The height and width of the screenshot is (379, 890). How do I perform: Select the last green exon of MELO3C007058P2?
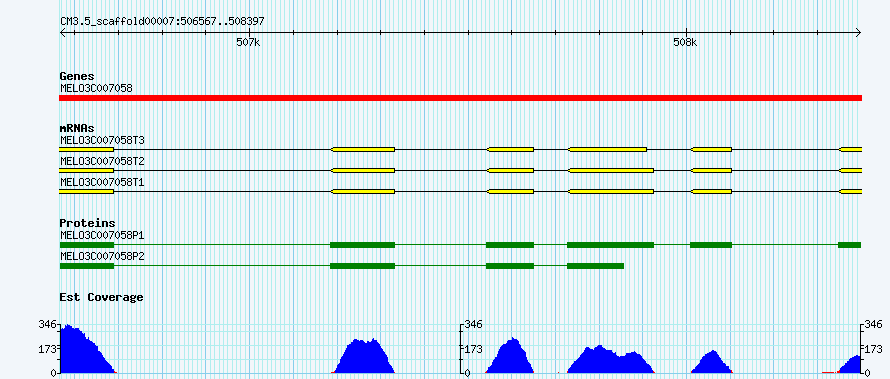(595, 266)
